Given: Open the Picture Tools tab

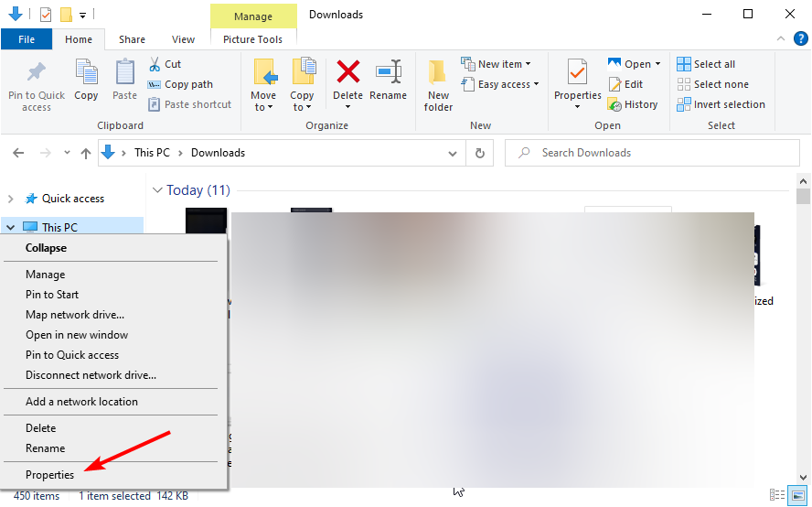Looking at the screenshot, I should pyautogui.click(x=252, y=39).
